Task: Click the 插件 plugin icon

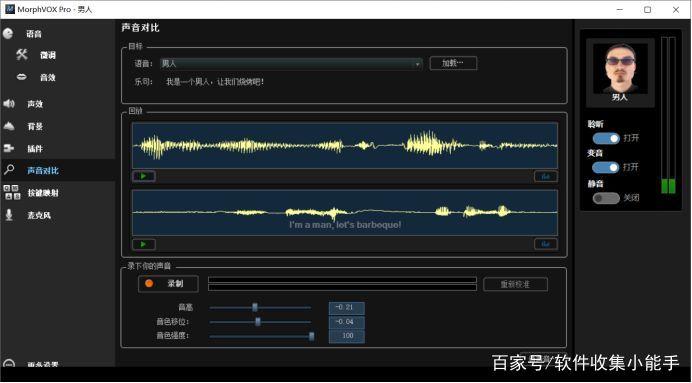Action: (8, 148)
